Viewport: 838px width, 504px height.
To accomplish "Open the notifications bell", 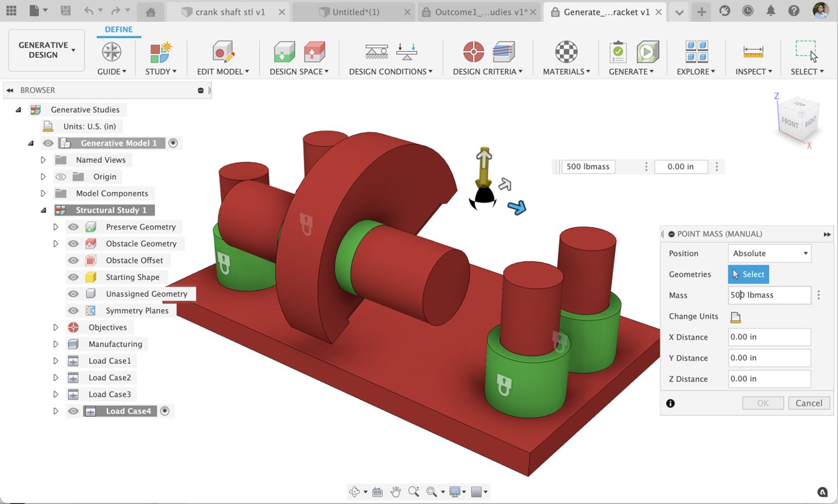I will 771,11.
